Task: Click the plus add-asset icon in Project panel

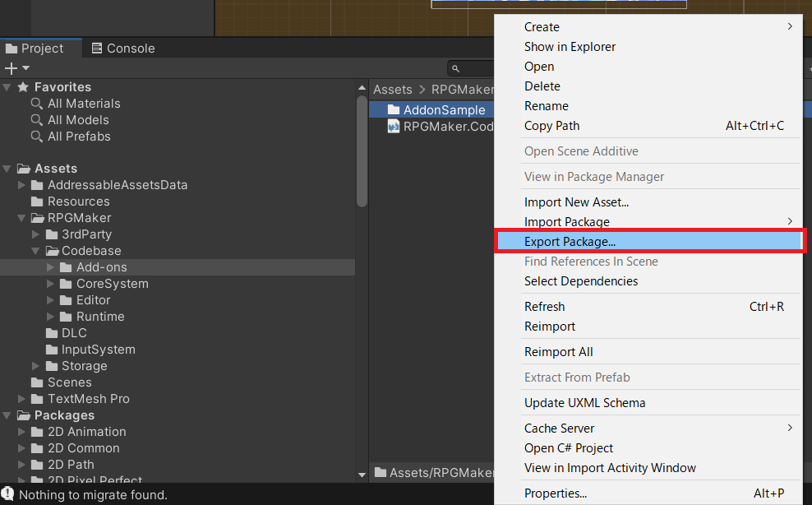Action: pos(12,68)
